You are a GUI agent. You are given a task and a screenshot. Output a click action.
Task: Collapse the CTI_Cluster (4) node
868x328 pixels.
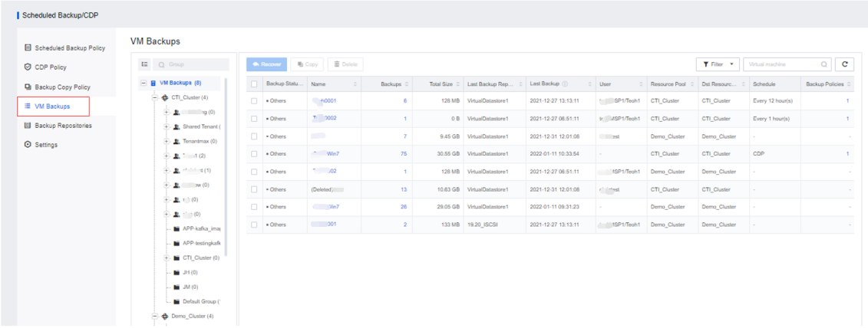pos(155,98)
